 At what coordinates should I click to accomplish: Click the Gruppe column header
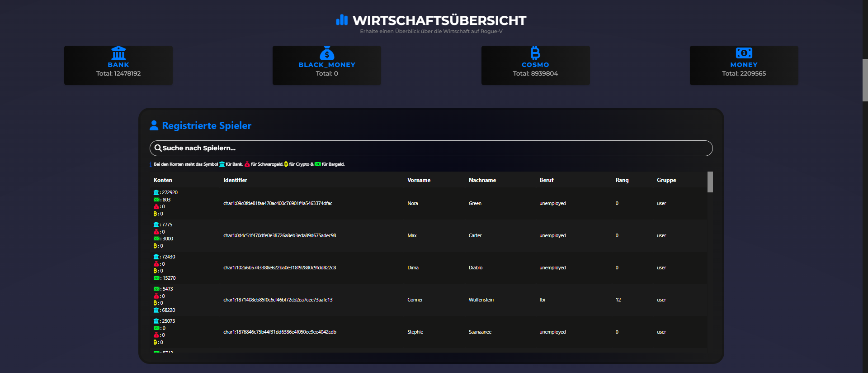point(666,180)
